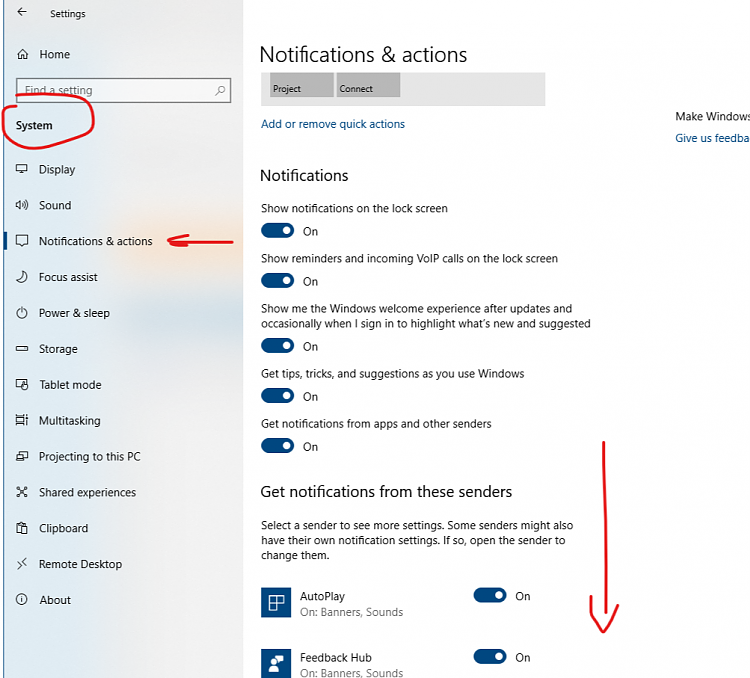Open the About page
The width and height of the screenshot is (750, 678).
(55, 600)
